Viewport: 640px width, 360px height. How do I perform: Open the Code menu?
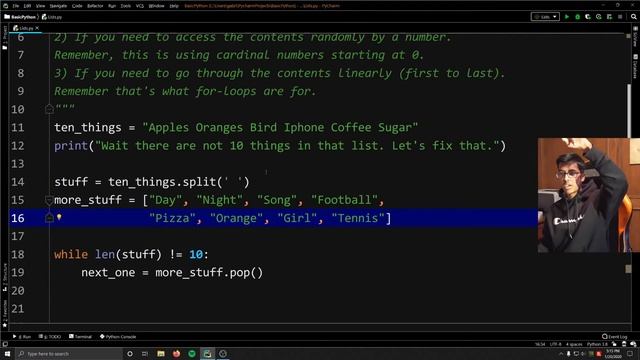coord(77,6)
